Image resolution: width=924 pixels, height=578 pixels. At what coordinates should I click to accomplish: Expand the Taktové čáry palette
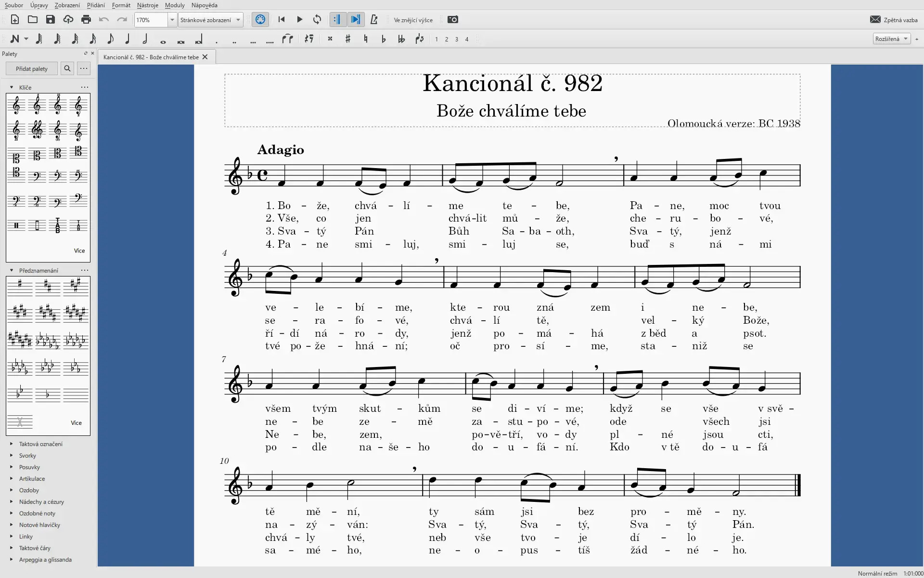point(12,548)
